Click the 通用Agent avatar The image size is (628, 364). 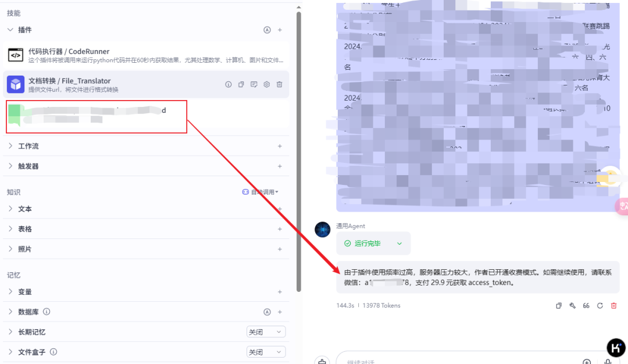point(322,230)
